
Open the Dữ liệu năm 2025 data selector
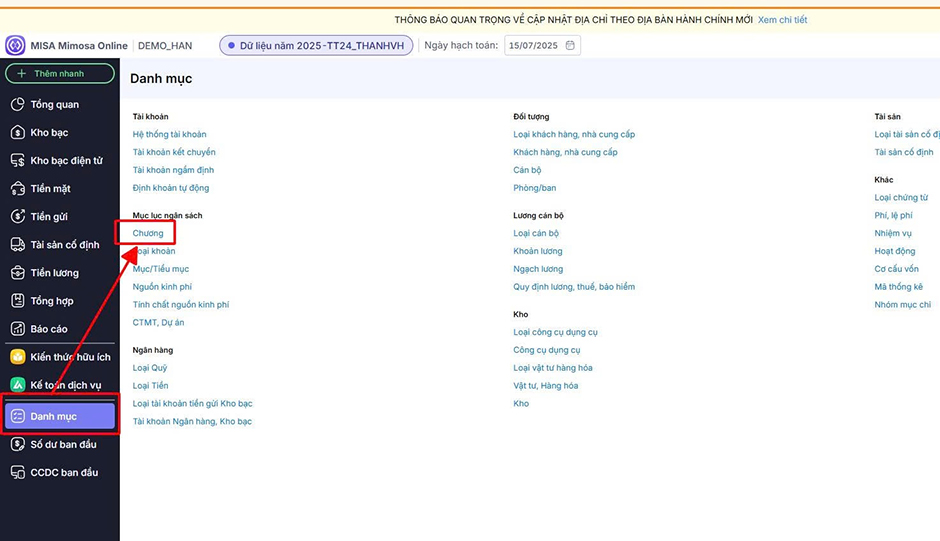pos(316,46)
